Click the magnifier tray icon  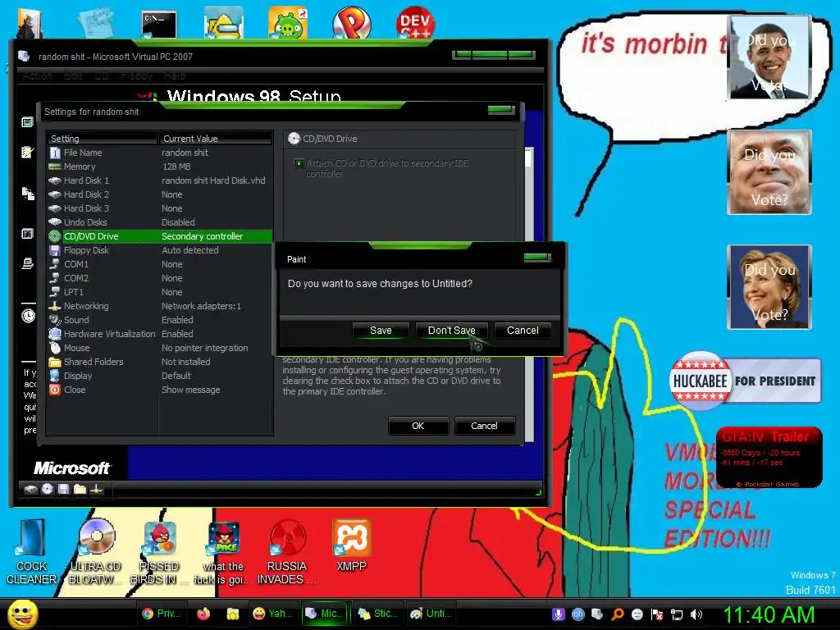pos(618,614)
